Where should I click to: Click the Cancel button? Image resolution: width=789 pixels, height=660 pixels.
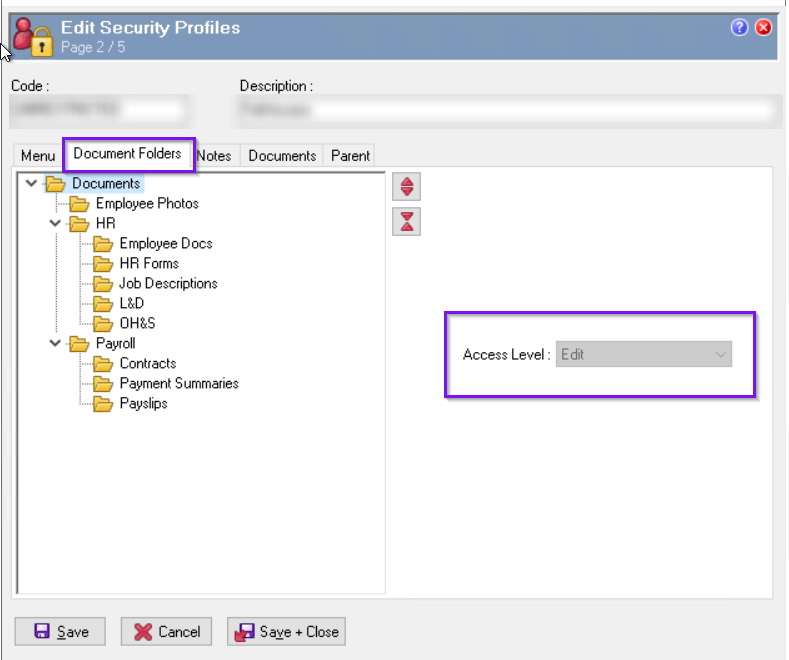[x=167, y=632]
